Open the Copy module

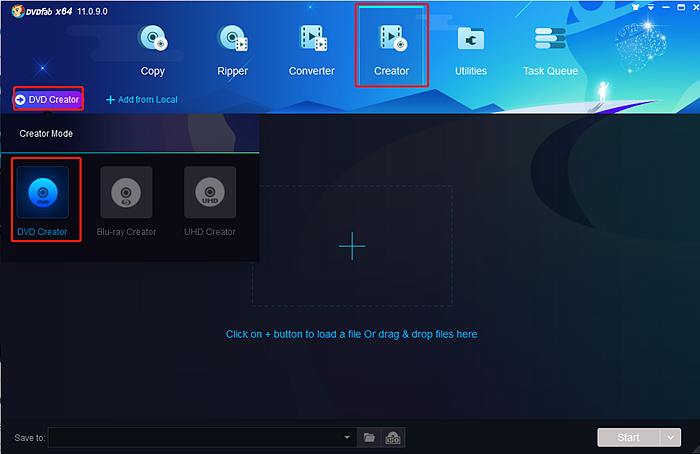(x=153, y=50)
